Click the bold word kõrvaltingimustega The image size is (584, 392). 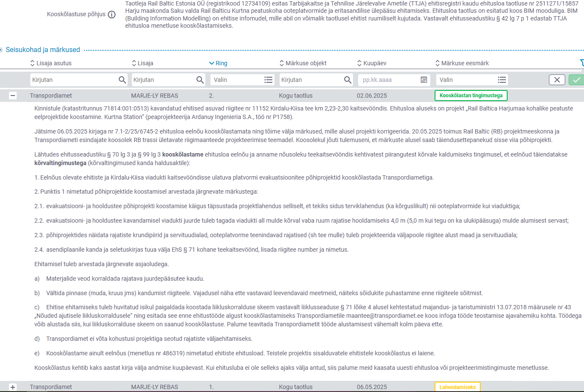pyautogui.click(x=60, y=163)
